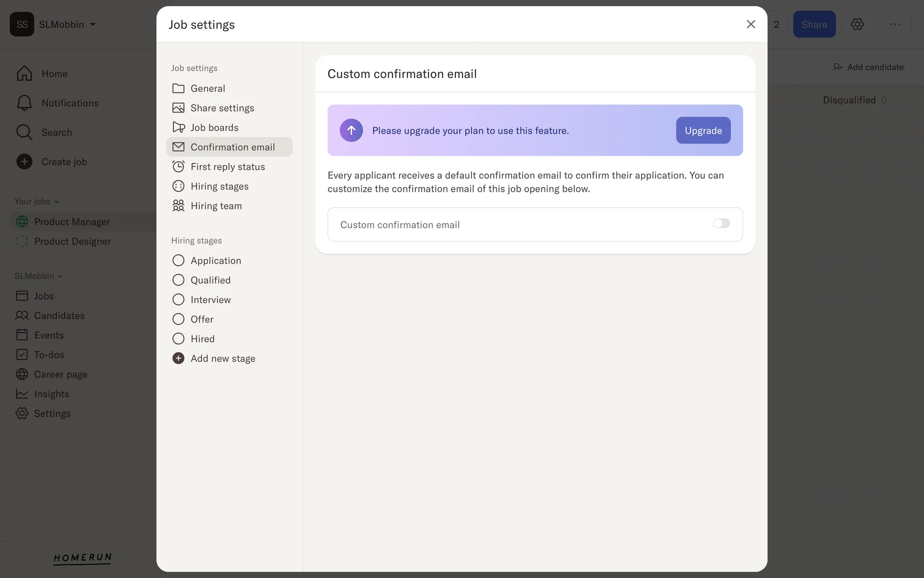Click the Search magnifier icon
Image resolution: width=924 pixels, height=578 pixels.
click(x=24, y=132)
